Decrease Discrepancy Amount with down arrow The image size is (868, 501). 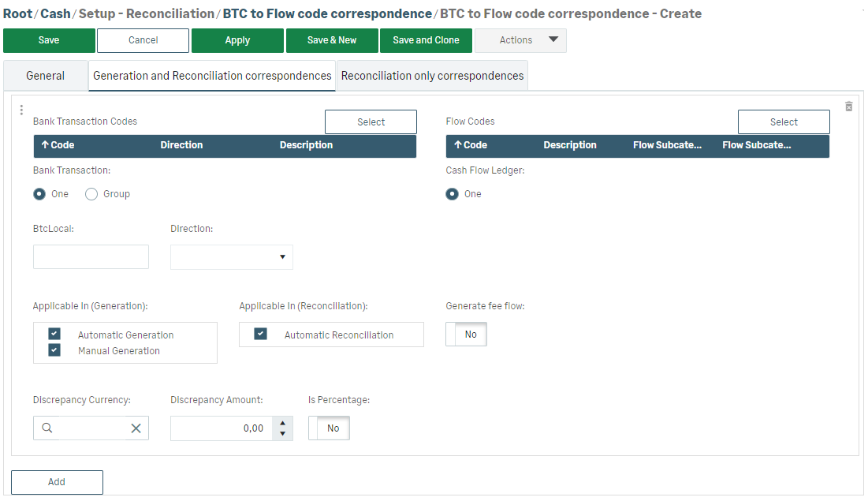pyautogui.click(x=283, y=433)
